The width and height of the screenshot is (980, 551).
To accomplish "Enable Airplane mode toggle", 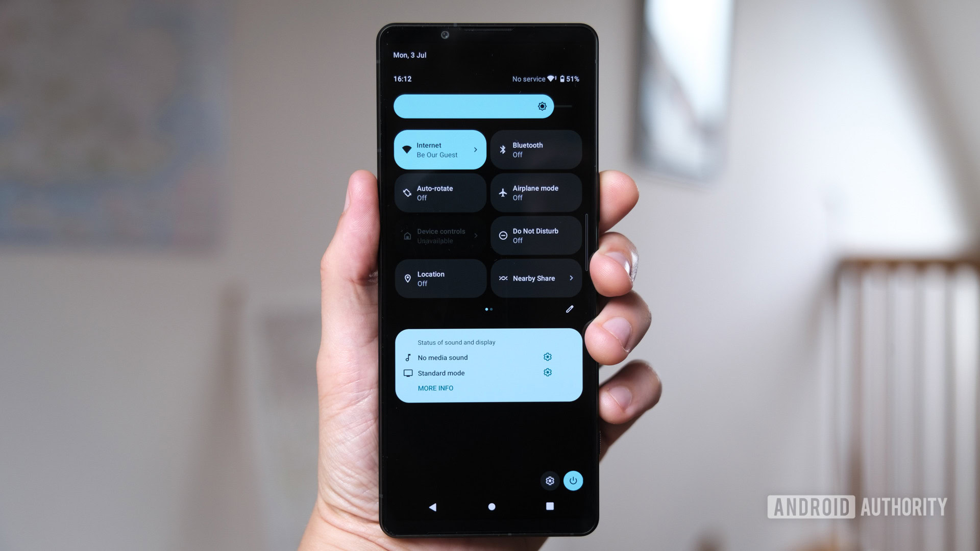I will [x=535, y=192].
